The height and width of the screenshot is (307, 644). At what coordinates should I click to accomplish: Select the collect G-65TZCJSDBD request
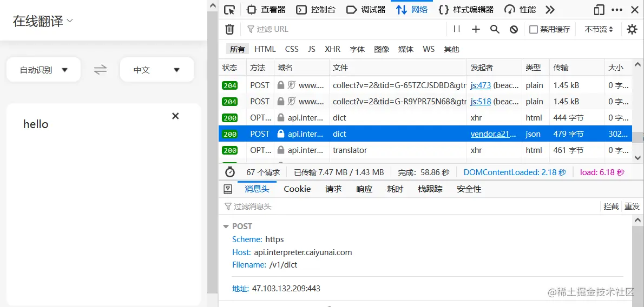425,85
